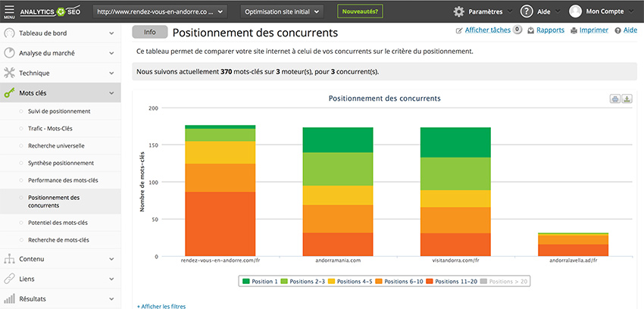Click the Nouveautés? button
Image resolution: width=644 pixels, height=309 pixels.
pos(361,12)
